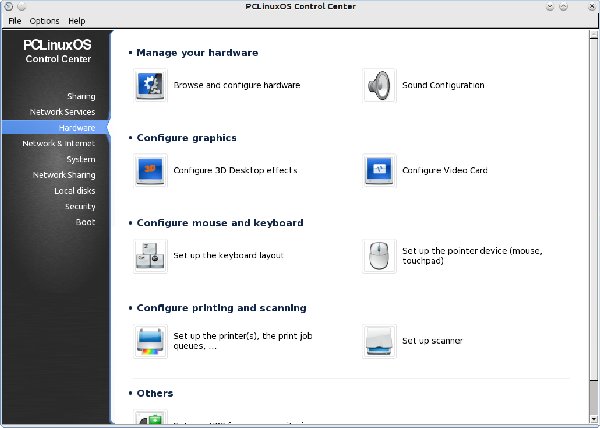Viewport: 600px width, 428px height.
Task: Open the Sound Configuration speaker icon
Action: pyautogui.click(x=379, y=85)
